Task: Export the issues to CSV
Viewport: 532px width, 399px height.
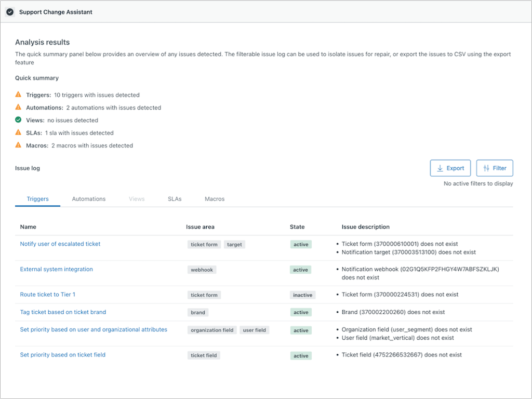Action: point(450,168)
